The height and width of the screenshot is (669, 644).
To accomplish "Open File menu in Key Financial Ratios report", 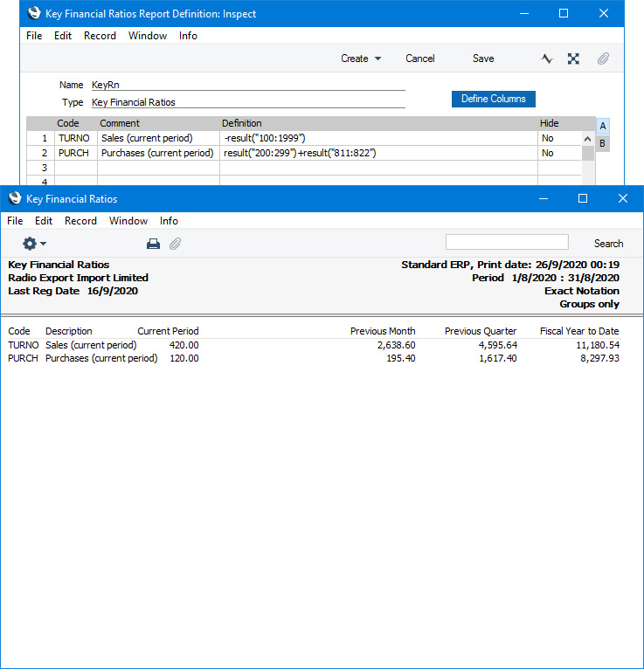I will pyautogui.click(x=15, y=221).
